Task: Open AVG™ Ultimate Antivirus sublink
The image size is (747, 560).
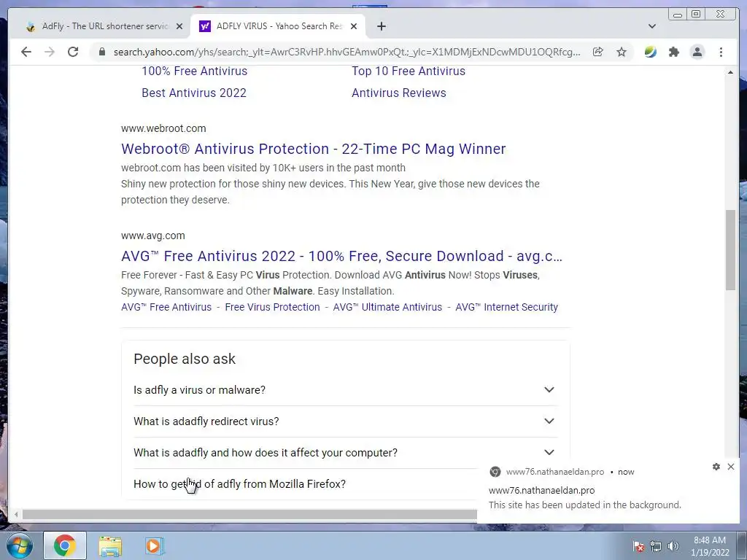Action: (387, 307)
